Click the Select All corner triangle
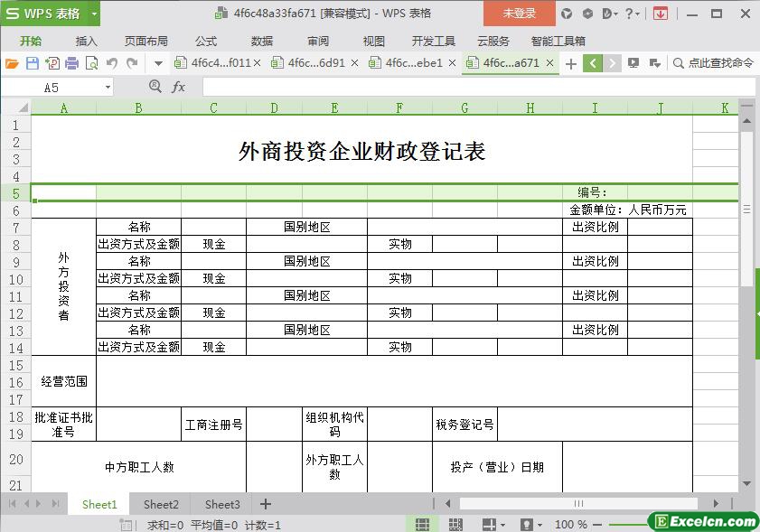 click(23, 107)
